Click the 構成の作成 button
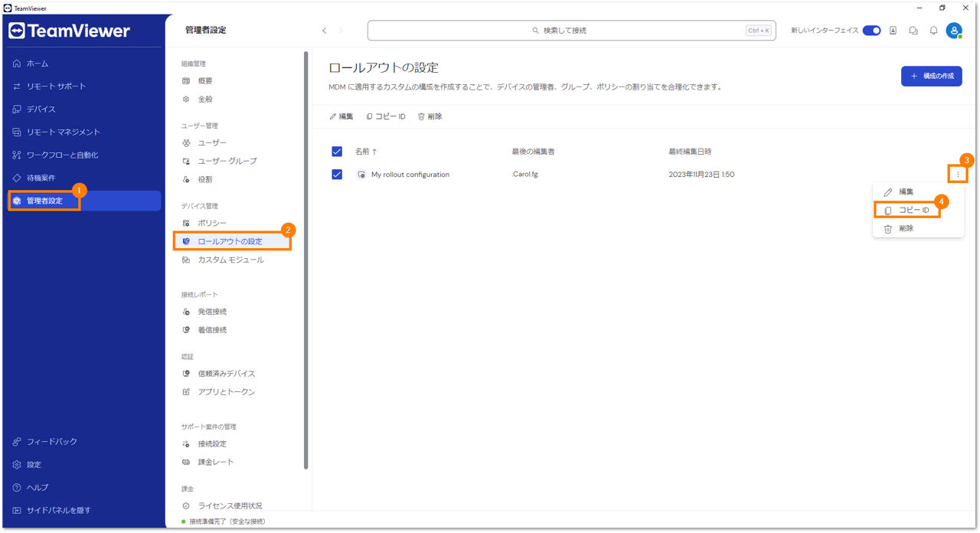 pos(931,76)
